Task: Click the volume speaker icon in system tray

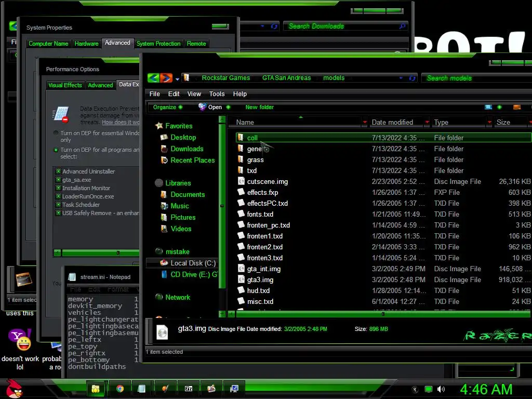Action: [x=441, y=389]
